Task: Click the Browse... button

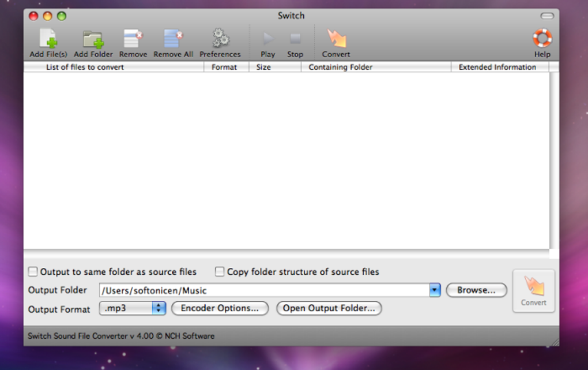Action: click(476, 290)
